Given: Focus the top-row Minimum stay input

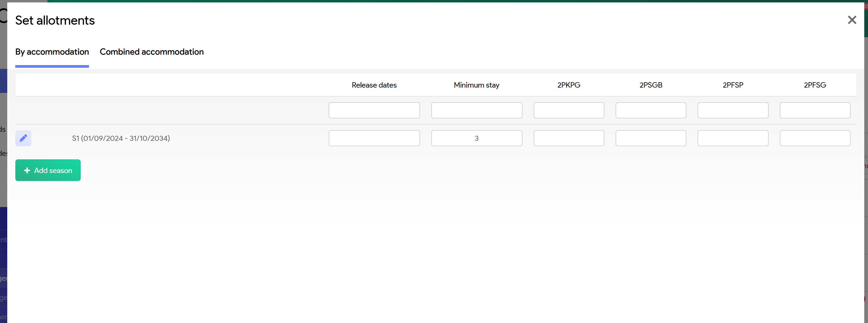Looking at the screenshot, I should pos(476,110).
